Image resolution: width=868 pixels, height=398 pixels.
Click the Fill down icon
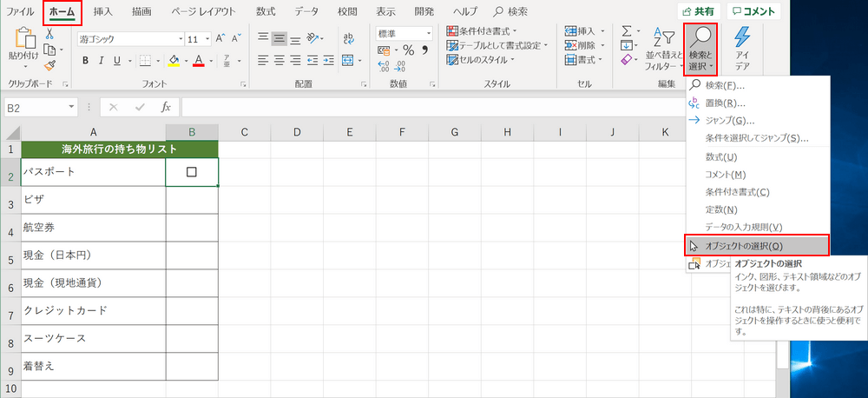coord(627,45)
